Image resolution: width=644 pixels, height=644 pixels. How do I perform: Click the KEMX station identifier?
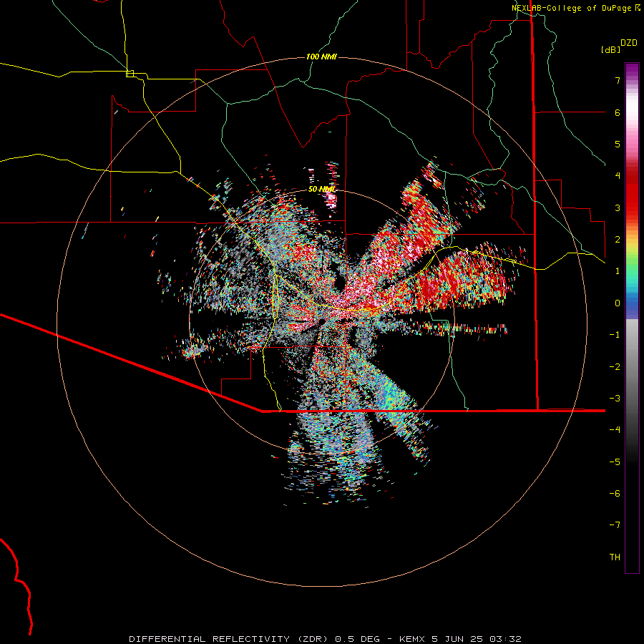pos(413,639)
